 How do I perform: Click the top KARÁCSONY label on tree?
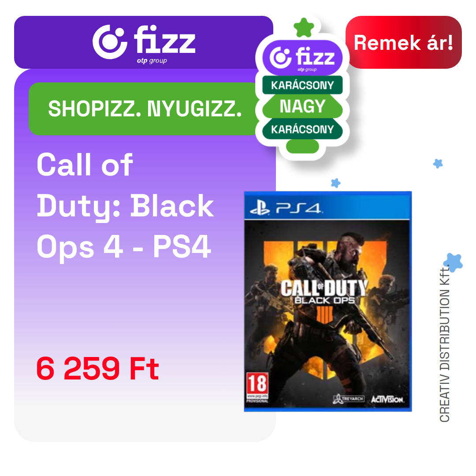[302, 86]
